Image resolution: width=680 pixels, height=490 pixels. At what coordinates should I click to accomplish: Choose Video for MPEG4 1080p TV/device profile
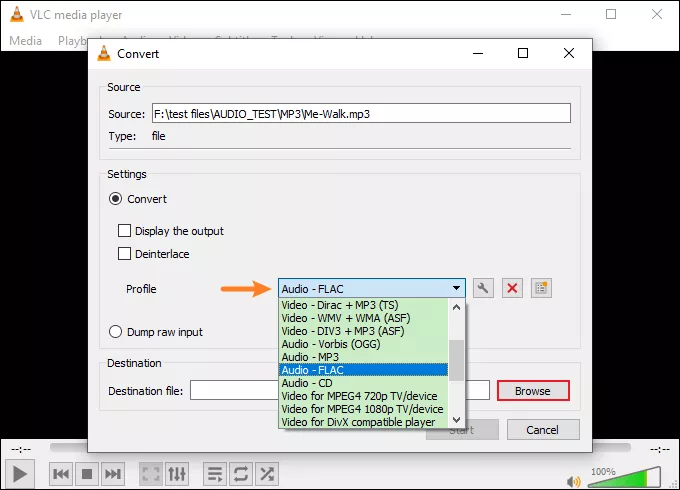click(x=363, y=409)
